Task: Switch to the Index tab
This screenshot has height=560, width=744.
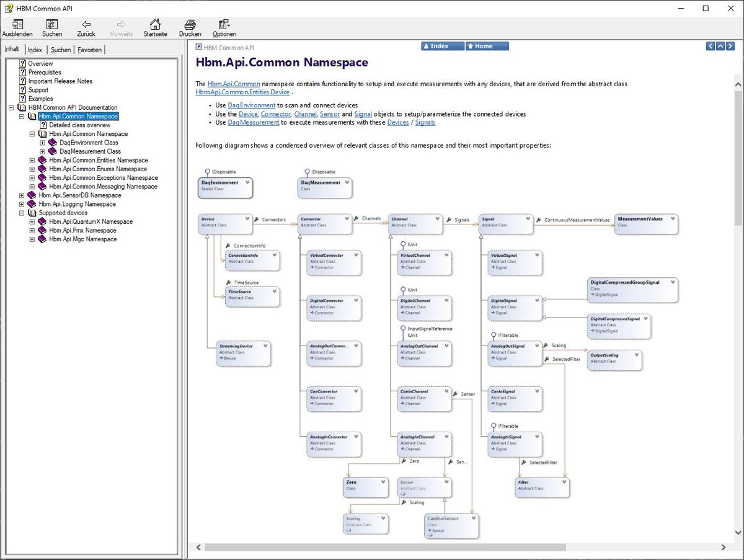Action: click(x=35, y=50)
